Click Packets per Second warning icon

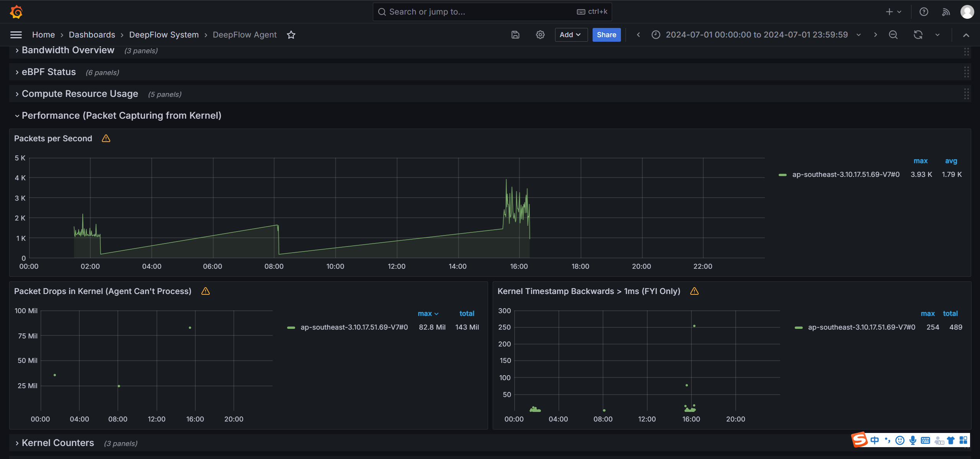coord(106,139)
